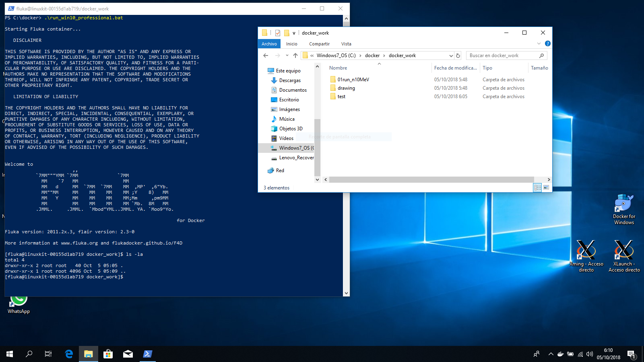Launch Microsoft Edge from the taskbar
This screenshot has width=644, height=362.
(69, 354)
